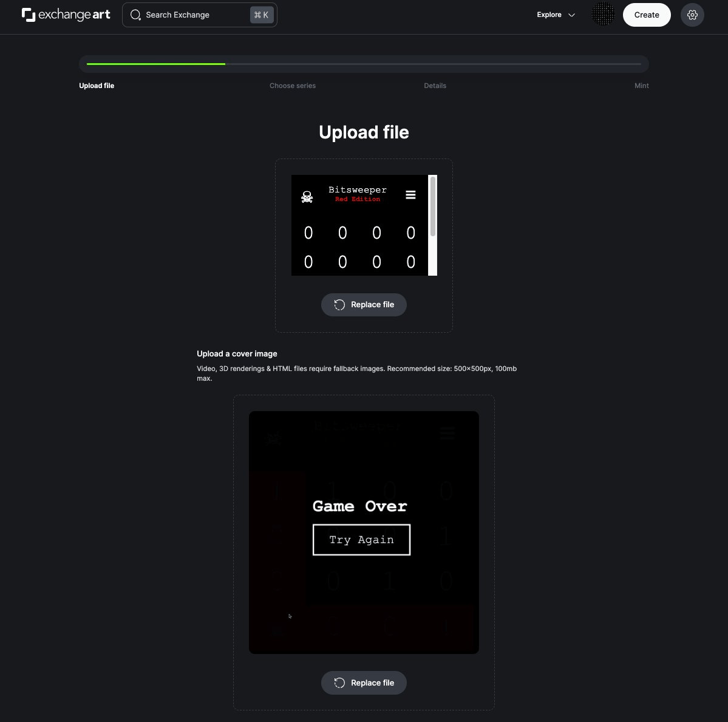Click Try Again in cover image
Image resolution: width=728 pixels, height=722 pixels.
coord(361,540)
